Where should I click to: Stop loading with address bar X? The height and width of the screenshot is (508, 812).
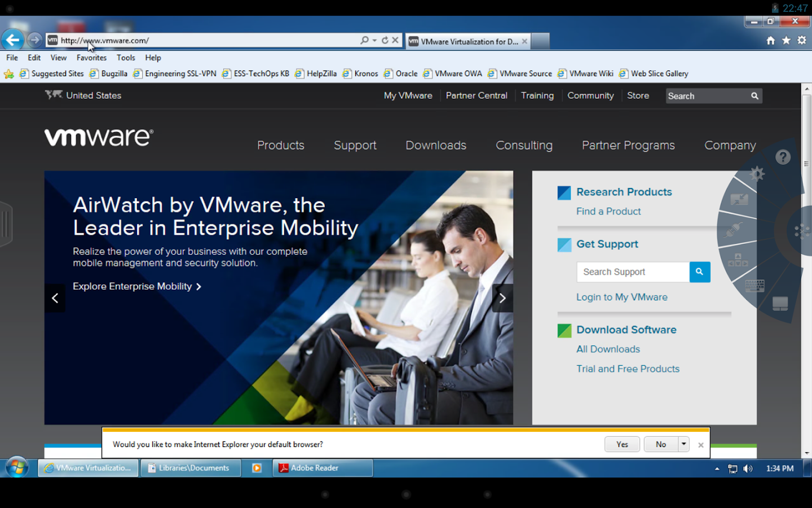tap(395, 41)
